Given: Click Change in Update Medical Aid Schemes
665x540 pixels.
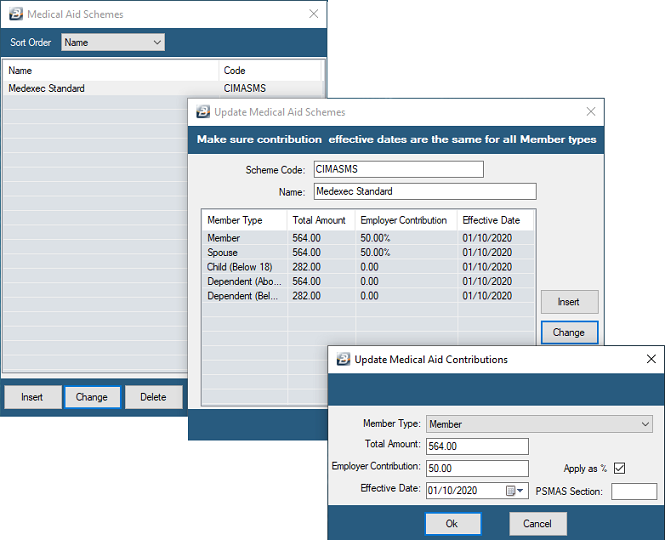Looking at the screenshot, I should (569, 333).
